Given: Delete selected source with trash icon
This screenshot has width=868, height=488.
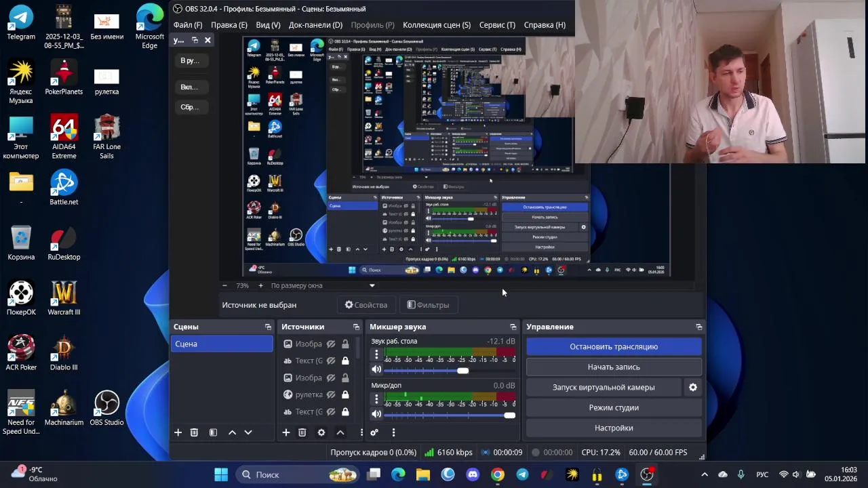Looking at the screenshot, I should point(302,432).
